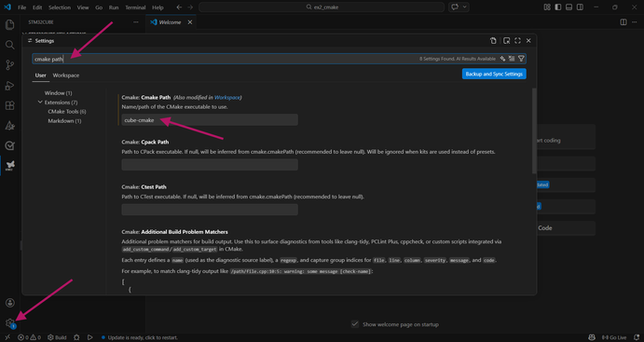The image size is (644, 342).
Task: Expand the Copilot chat dropdown arrow
Action: pyautogui.click(x=465, y=7)
